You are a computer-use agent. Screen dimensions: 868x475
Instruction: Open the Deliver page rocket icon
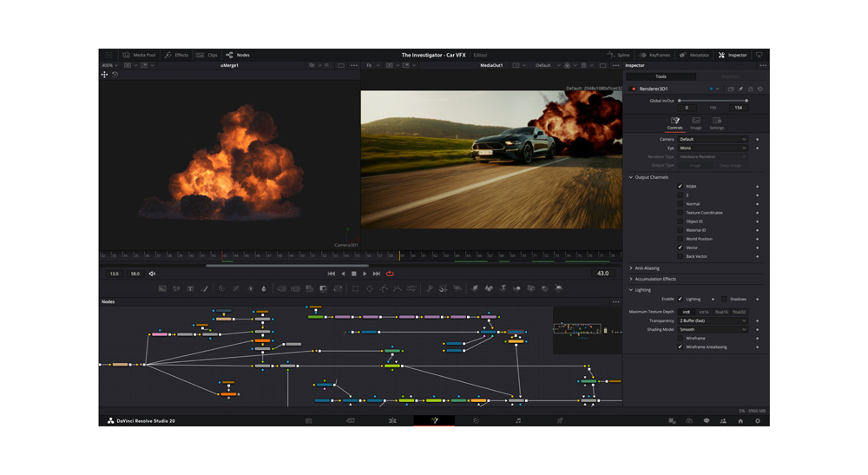(x=560, y=420)
